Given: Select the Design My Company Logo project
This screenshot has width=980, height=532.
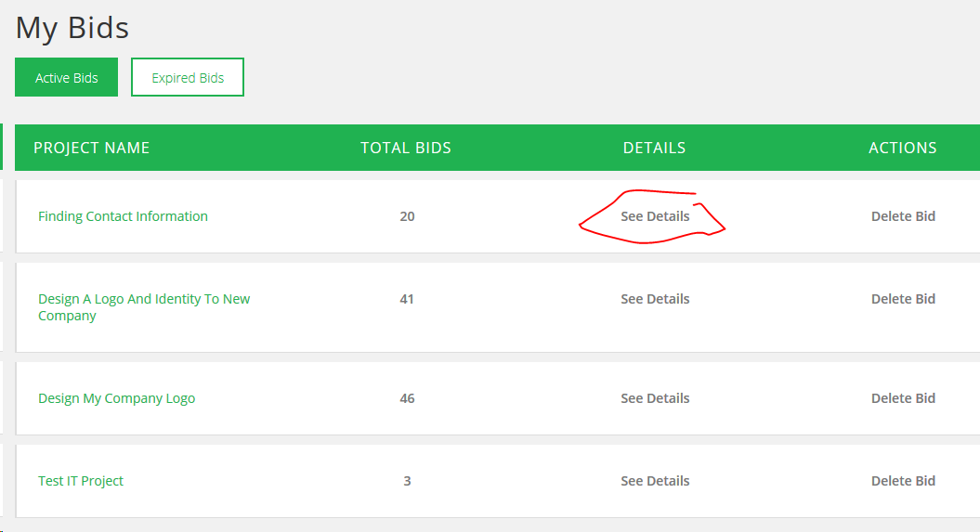Looking at the screenshot, I should (x=116, y=398).
